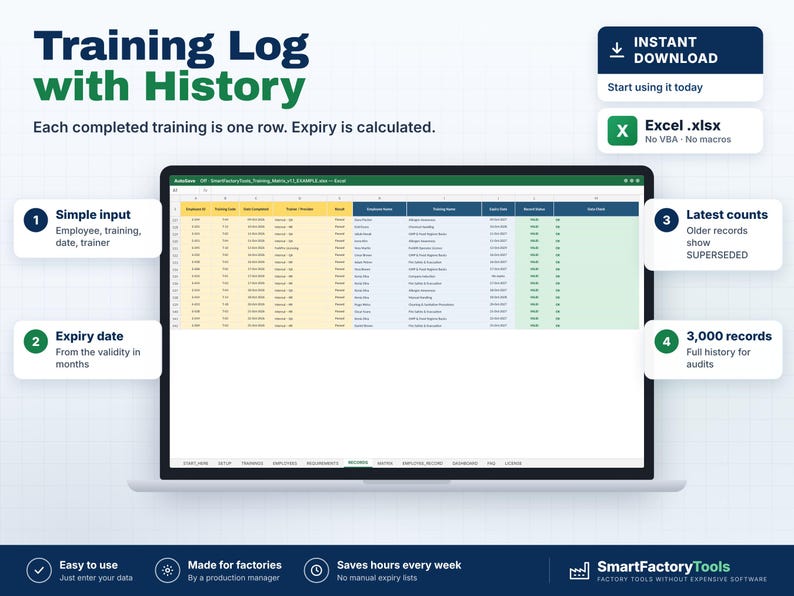Toggle the AutoSave switch in Excel title bar
The image size is (794, 596).
(x=185, y=181)
